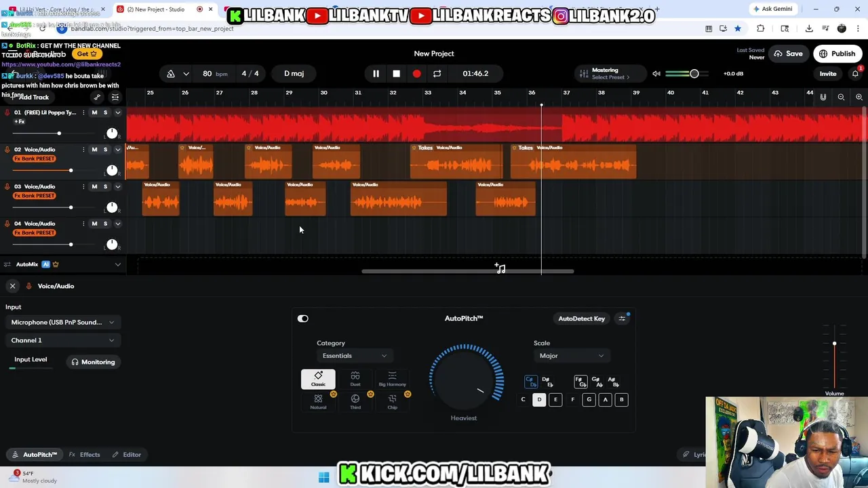Screen dimensions: 868x488
Task: Open options menu for track 04 Voice/Audio
Action: pyautogui.click(x=83, y=223)
